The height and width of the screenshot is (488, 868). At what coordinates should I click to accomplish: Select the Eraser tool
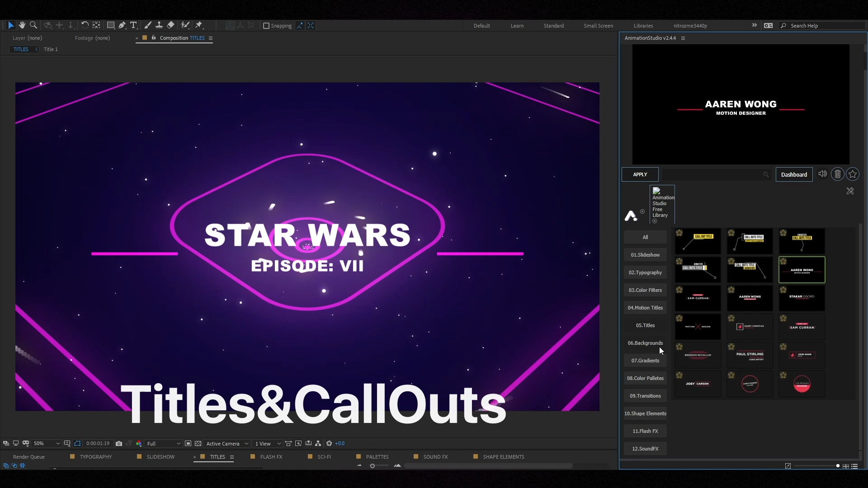[170, 25]
